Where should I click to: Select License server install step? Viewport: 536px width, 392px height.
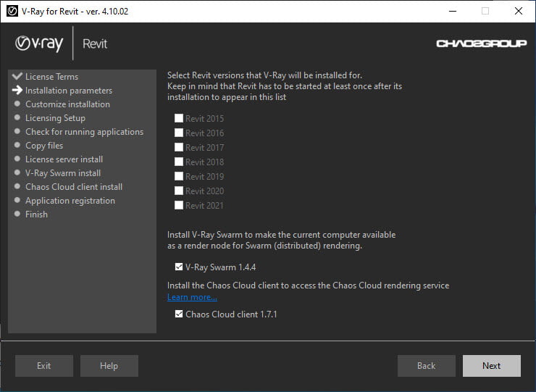64,159
